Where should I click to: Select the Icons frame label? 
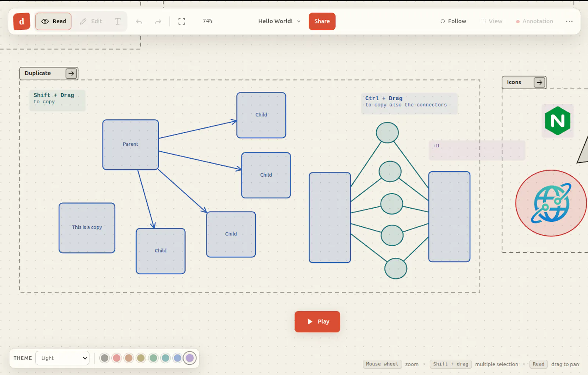514,82
